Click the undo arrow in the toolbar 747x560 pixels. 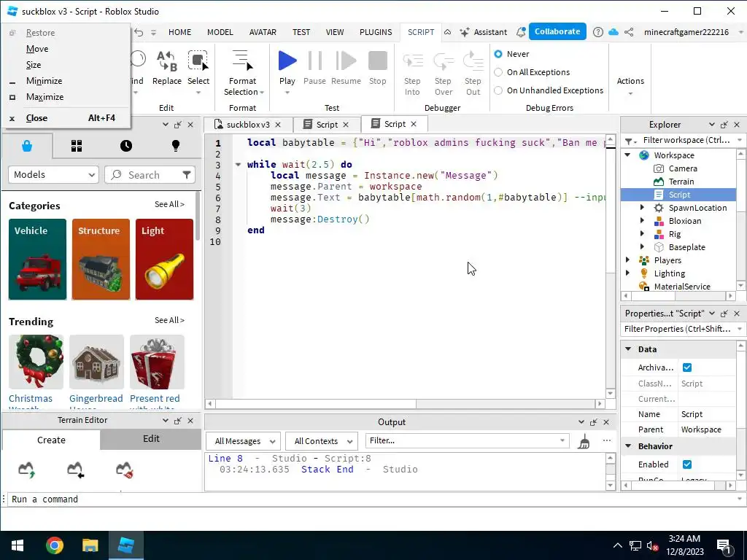coord(139,32)
